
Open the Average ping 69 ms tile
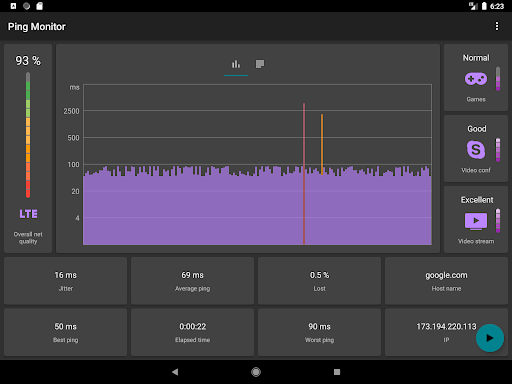192,281
